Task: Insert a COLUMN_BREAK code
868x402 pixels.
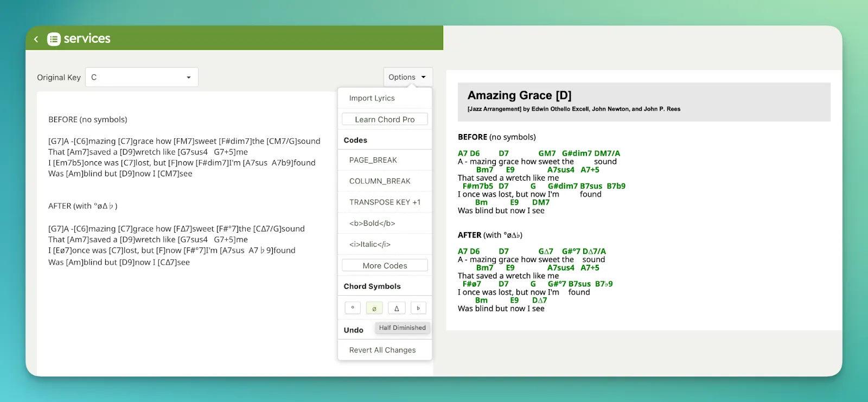Action: [x=380, y=181]
